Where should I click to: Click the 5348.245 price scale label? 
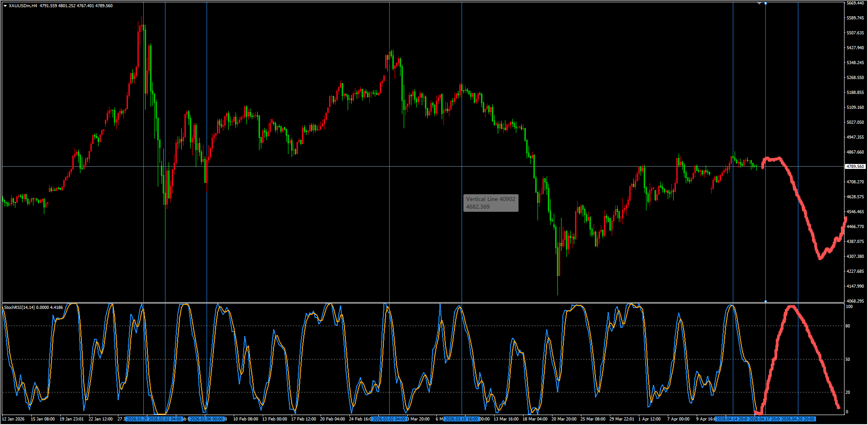coord(855,63)
